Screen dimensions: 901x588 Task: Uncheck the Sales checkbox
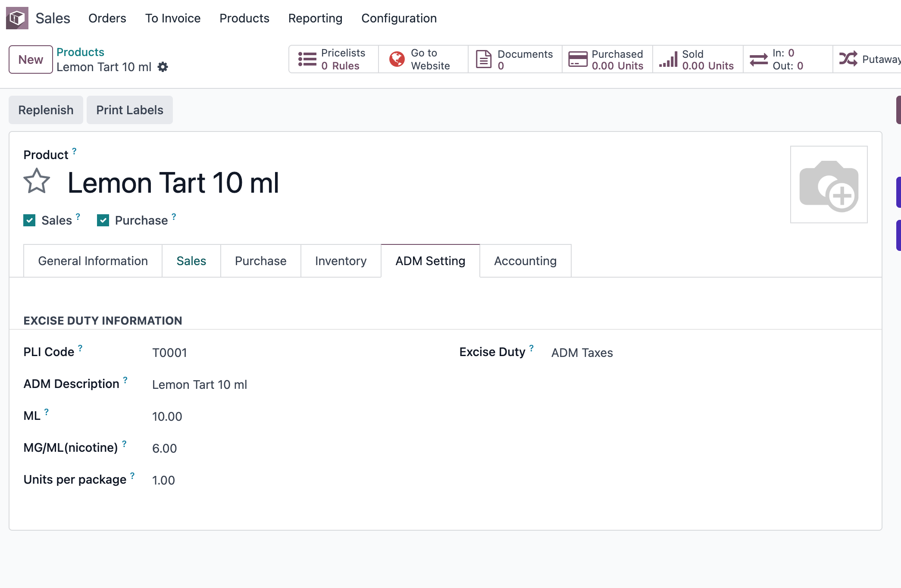pos(29,221)
